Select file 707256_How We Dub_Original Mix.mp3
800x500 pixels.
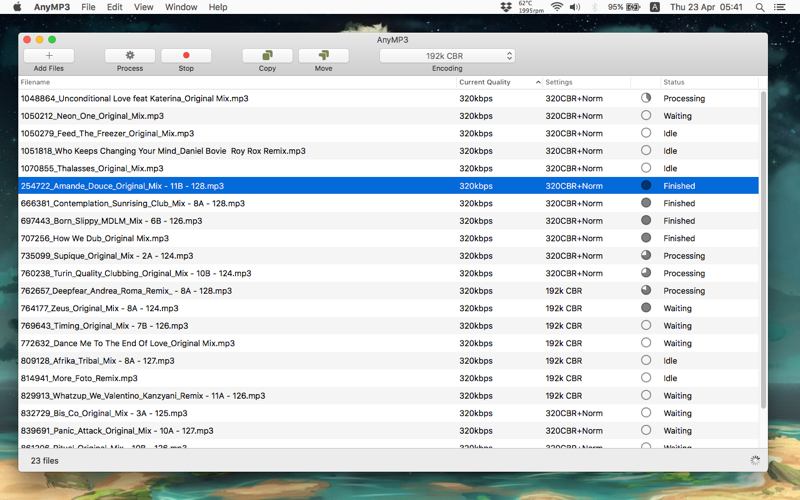pyautogui.click(x=94, y=238)
